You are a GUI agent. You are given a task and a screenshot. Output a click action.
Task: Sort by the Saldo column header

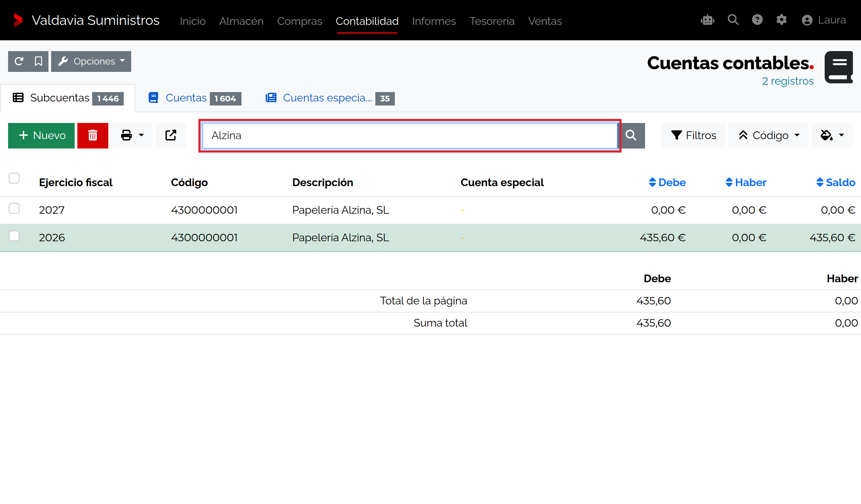pos(835,182)
